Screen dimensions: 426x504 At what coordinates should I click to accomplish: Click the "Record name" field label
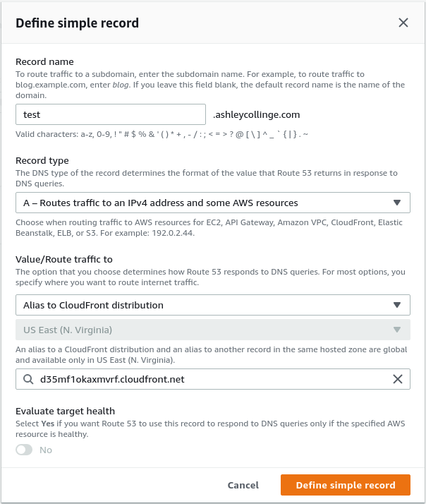click(x=44, y=62)
